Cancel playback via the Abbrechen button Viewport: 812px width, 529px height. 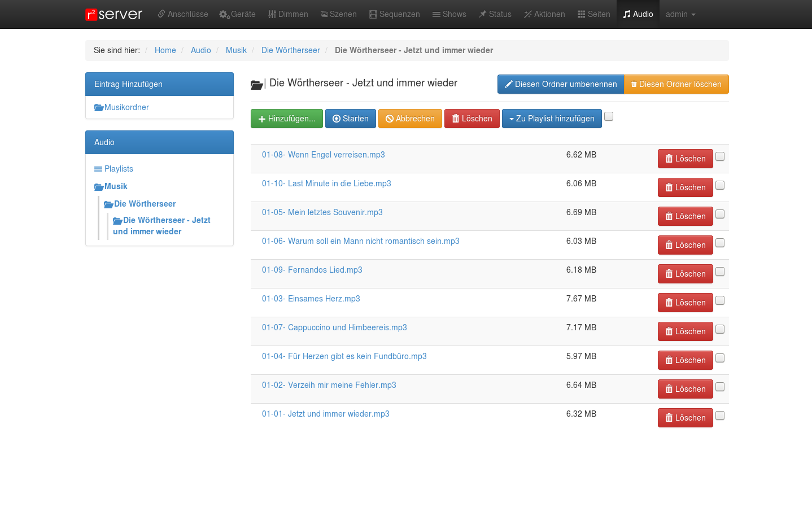point(409,119)
